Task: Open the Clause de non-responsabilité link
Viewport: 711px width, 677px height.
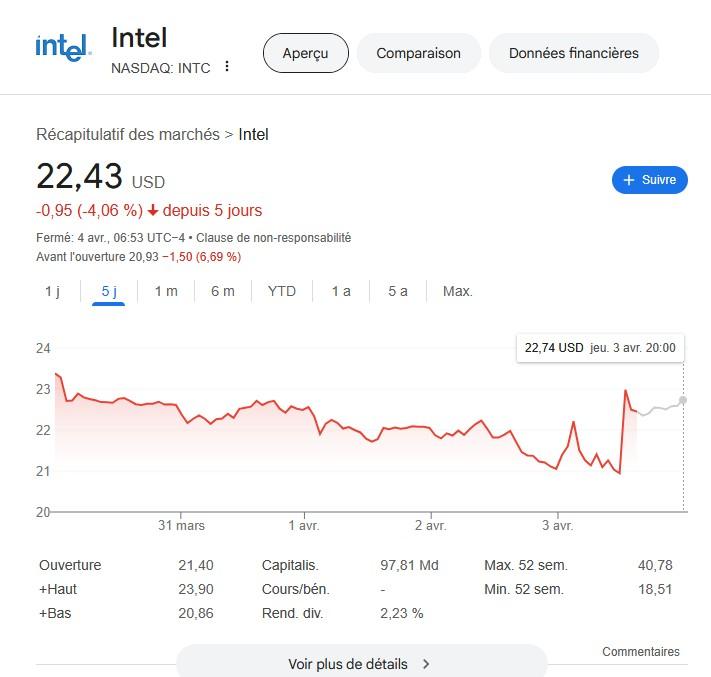Action: click(x=273, y=238)
